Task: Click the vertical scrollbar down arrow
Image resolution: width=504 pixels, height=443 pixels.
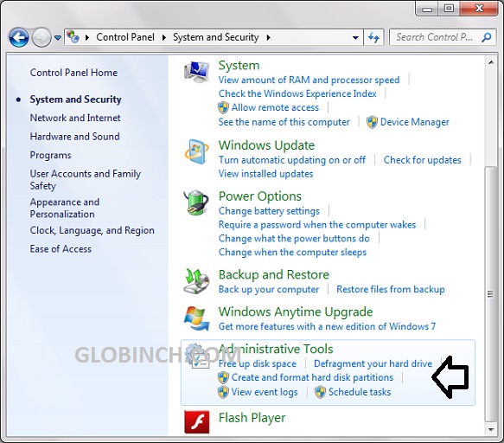Action: (x=491, y=430)
